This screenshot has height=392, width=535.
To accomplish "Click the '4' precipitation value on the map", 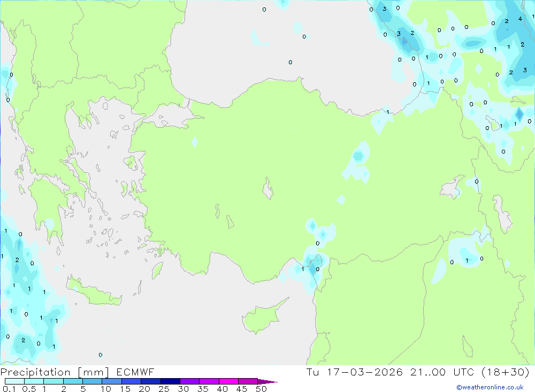I will click(520, 19).
